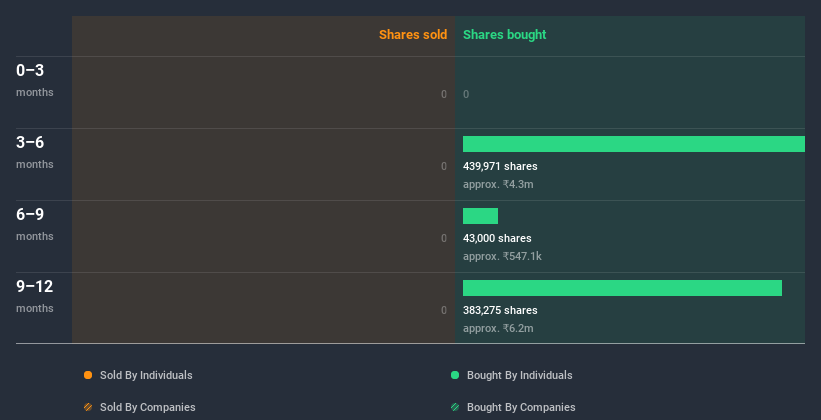Click the striped Sold By Companies legend icon

pyautogui.click(x=88, y=407)
